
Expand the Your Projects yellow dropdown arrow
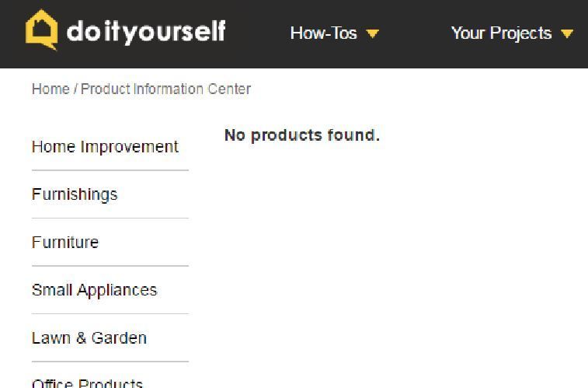click(x=567, y=33)
